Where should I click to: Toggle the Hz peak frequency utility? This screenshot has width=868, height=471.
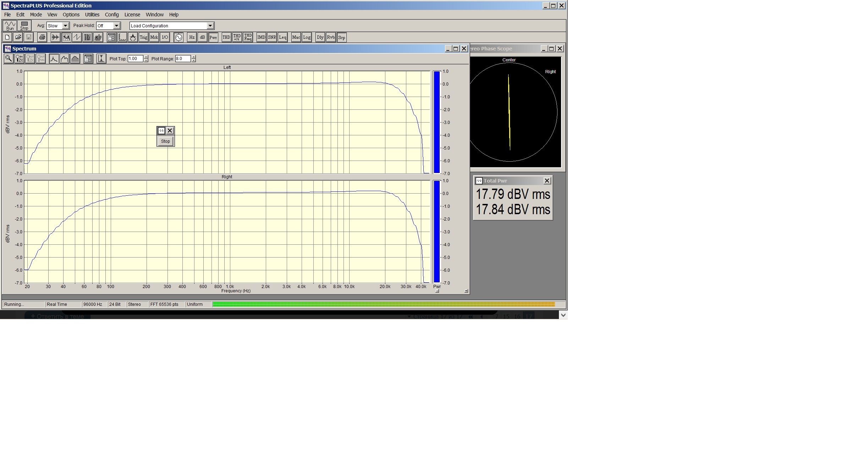click(192, 37)
